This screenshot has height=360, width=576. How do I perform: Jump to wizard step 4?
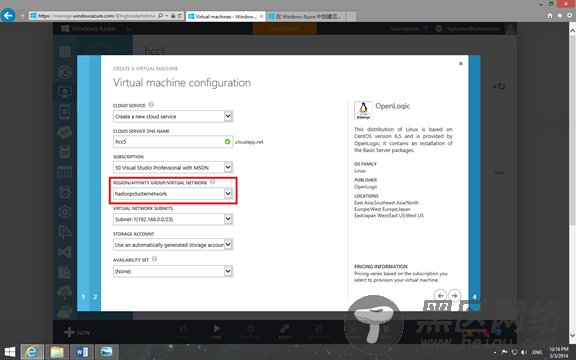[474, 297]
